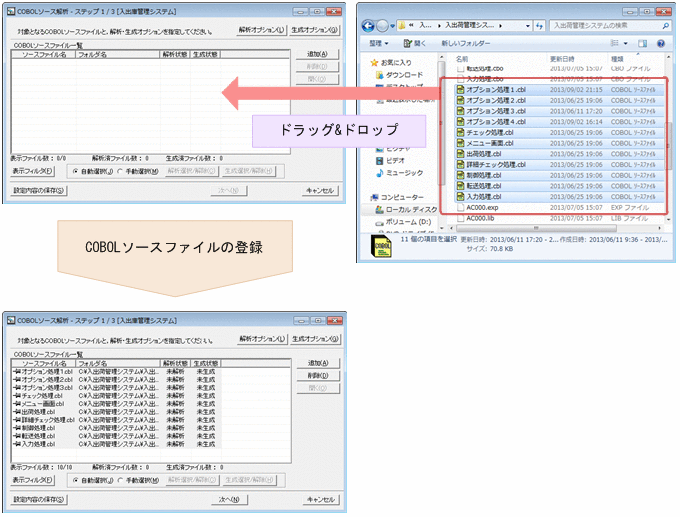This screenshot has height=517, width=680.
Task: Select 手動選択(M) radio in the empty-list COBOL dialog
Action: (120, 171)
